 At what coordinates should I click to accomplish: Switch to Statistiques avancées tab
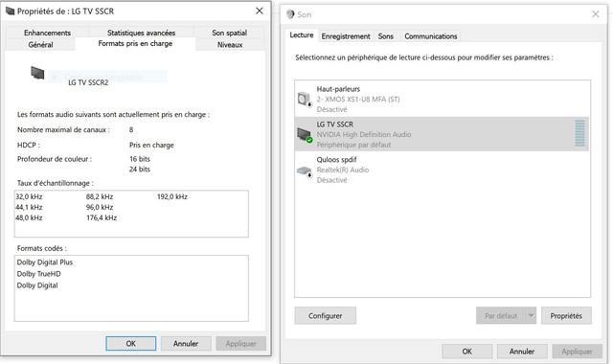coord(141,33)
